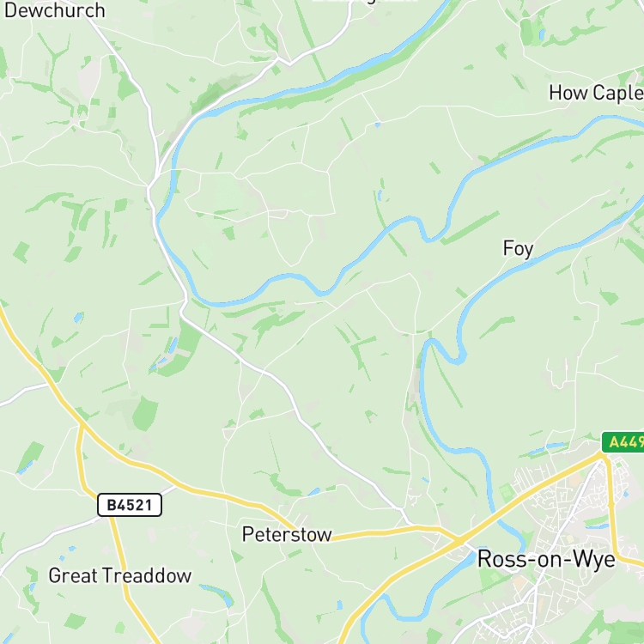Select the How Caple label
Screen dimensions: 644x644
click(x=597, y=94)
